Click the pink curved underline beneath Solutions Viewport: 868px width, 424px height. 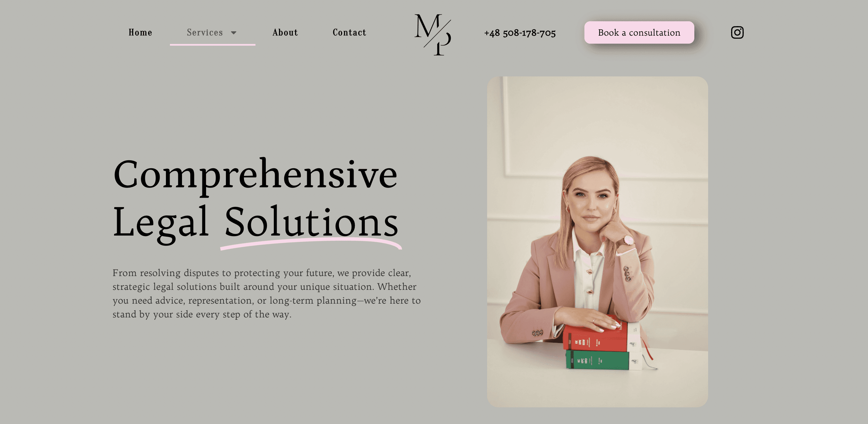click(311, 243)
